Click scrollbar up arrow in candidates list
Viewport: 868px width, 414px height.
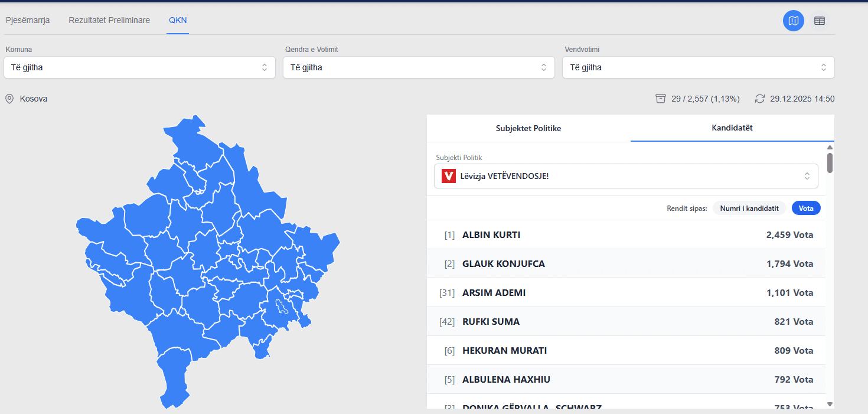[x=830, y=148]
